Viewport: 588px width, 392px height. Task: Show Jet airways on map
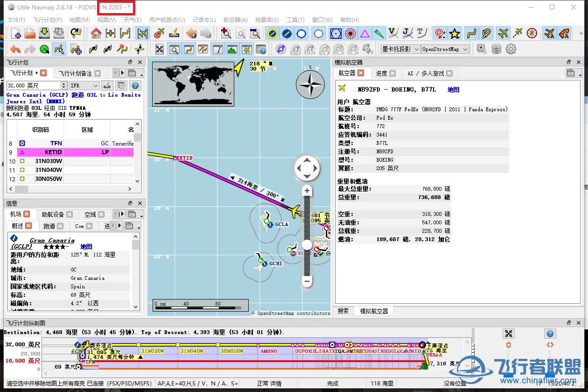coord(408,34)
